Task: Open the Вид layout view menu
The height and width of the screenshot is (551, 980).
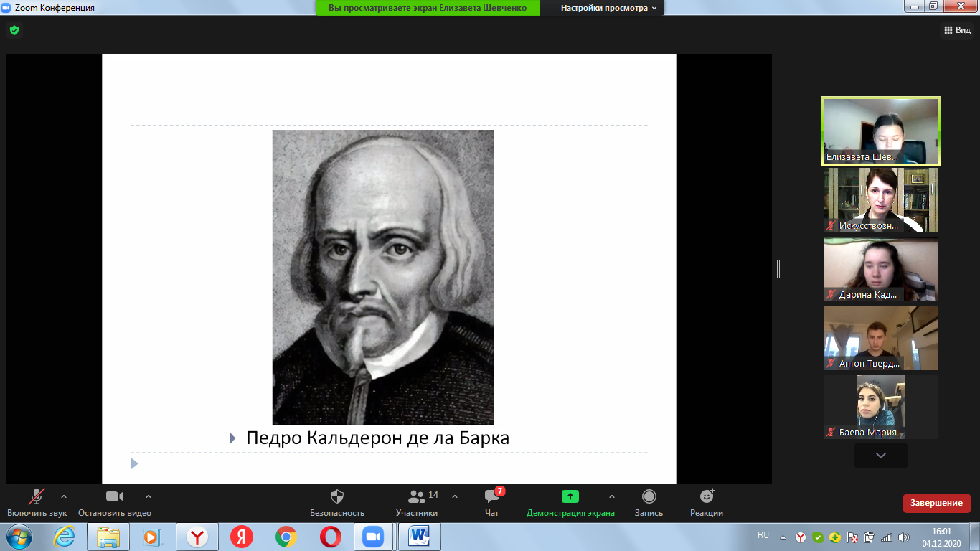Action: (957, 30)
